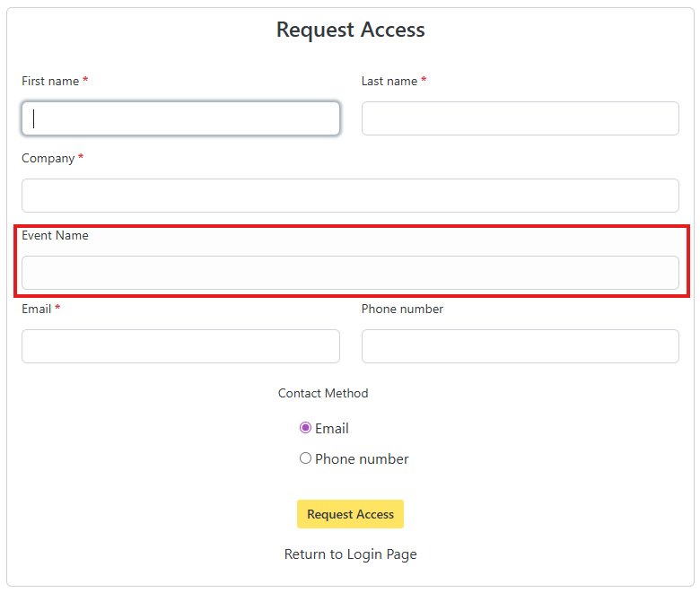
Task: Focus the Last name text box
Action: tap(520, 118)
